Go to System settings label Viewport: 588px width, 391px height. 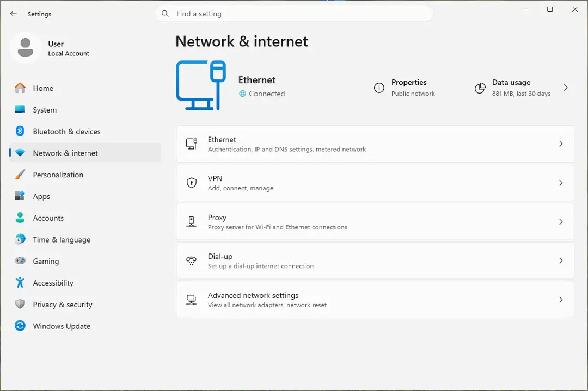pyautogui.click(x=45, y=110)
